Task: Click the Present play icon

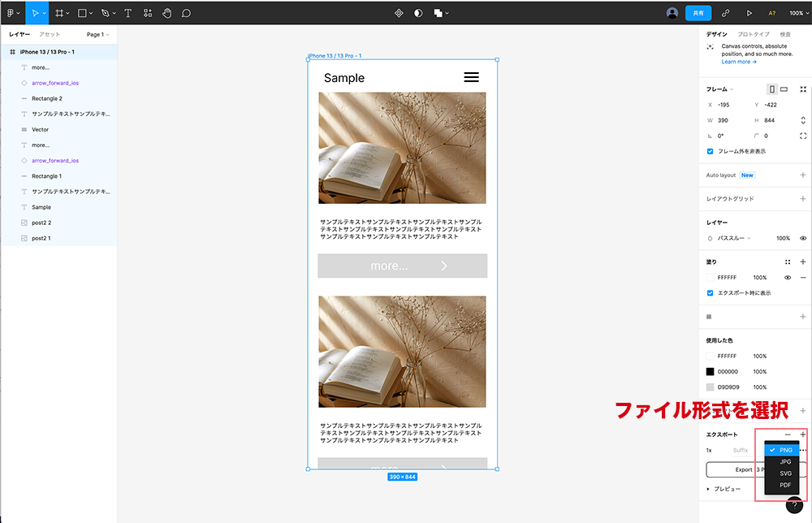Action: tap(749, 13)
